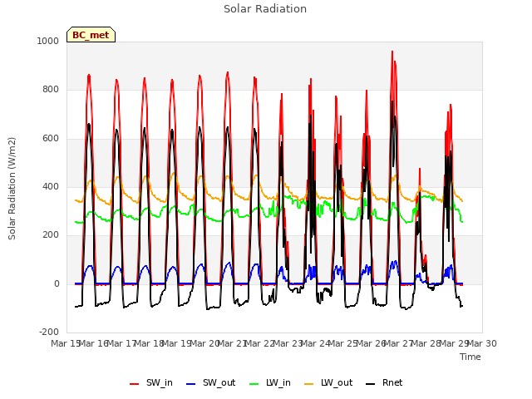Toggle the SW_in legend entry
This screenshot has width=532, height=399.
151,382
